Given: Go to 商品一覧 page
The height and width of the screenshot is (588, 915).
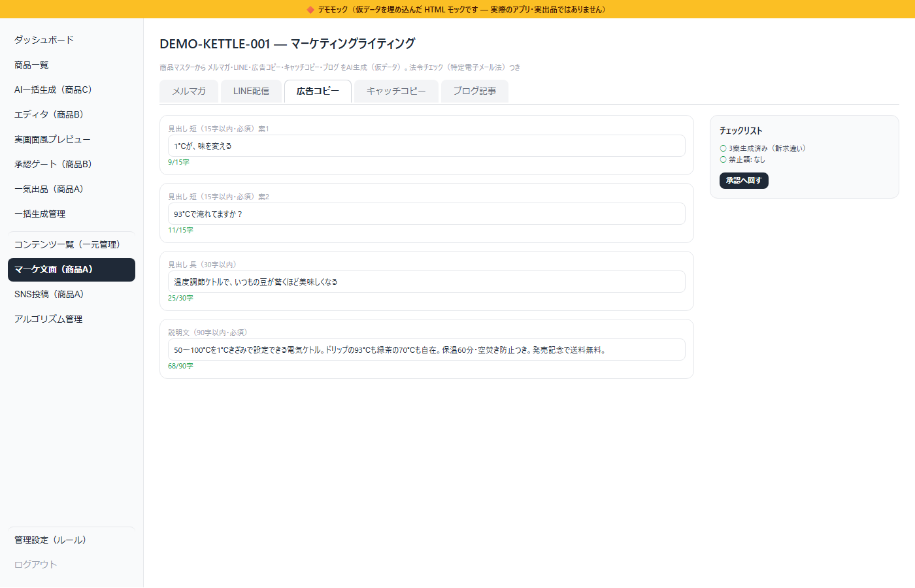Looking at the screenshot, I should 71,65.
